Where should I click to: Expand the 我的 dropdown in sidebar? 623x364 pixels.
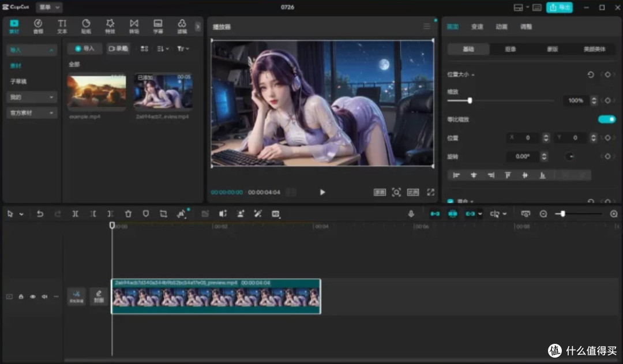pos(51,97)
